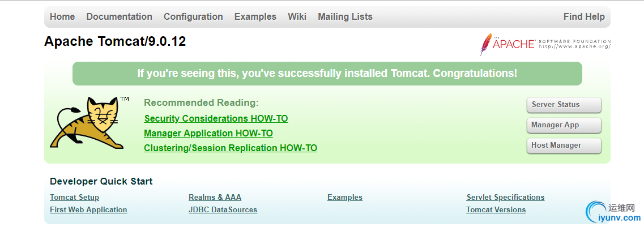This screenshot has height=227, width=644.
Task: Open the Realms & AAA link
Action: tap(215, 198)
